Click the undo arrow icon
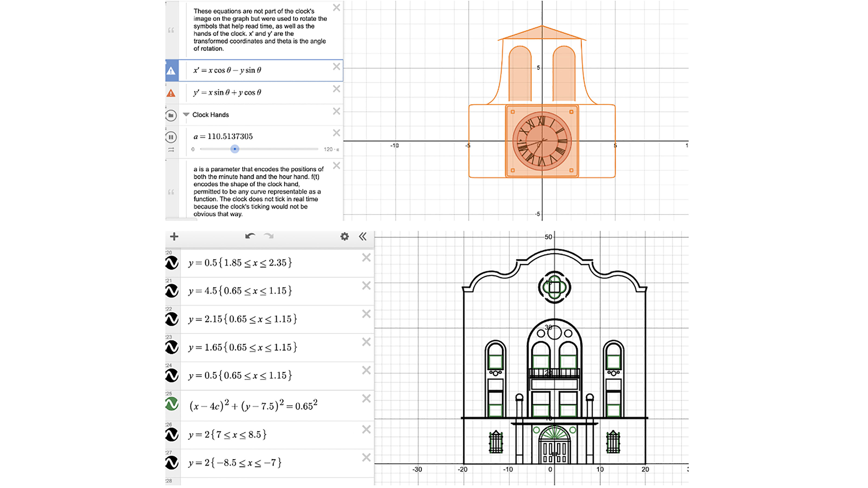This screenshot has width=868, height=488. click(250, 236)
